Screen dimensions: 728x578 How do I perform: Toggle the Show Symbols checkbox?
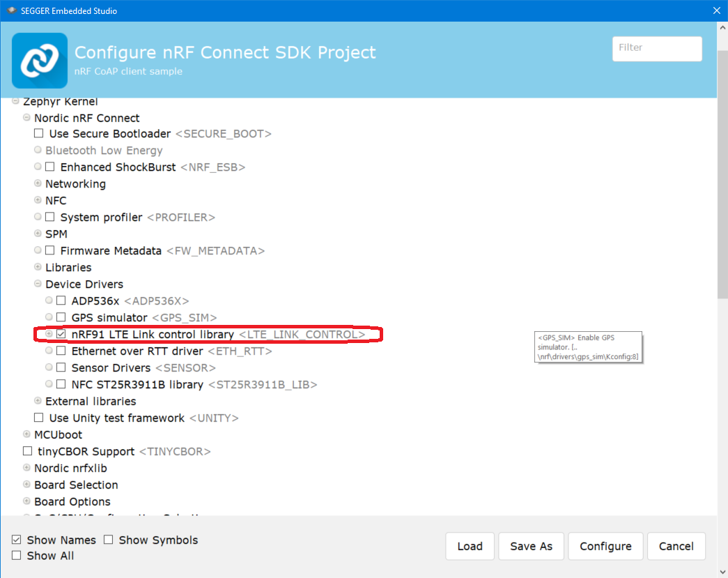109,540
